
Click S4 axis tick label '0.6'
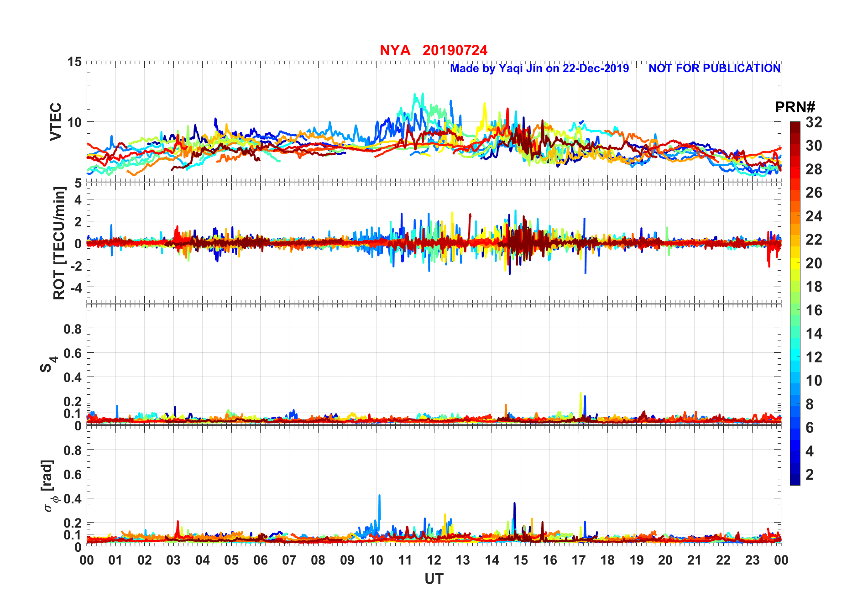click(73, 353)
